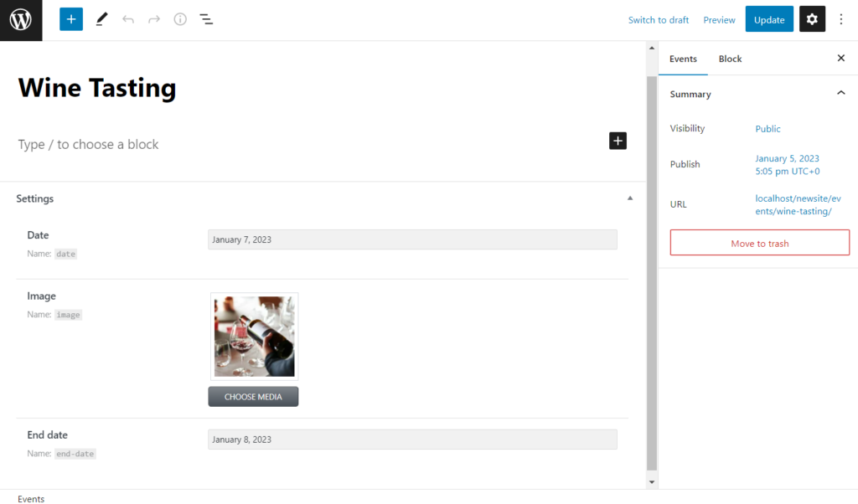
Task: Click the End date label
Action: click(x=48, y=435)
